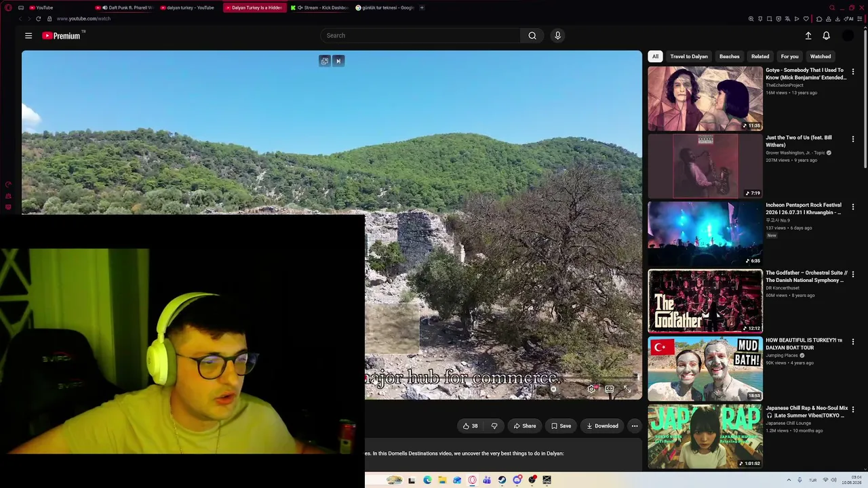This screenshot has height=488, width=868.
Task: Click the pop-out video overlay icon
Action: [325, 61]
